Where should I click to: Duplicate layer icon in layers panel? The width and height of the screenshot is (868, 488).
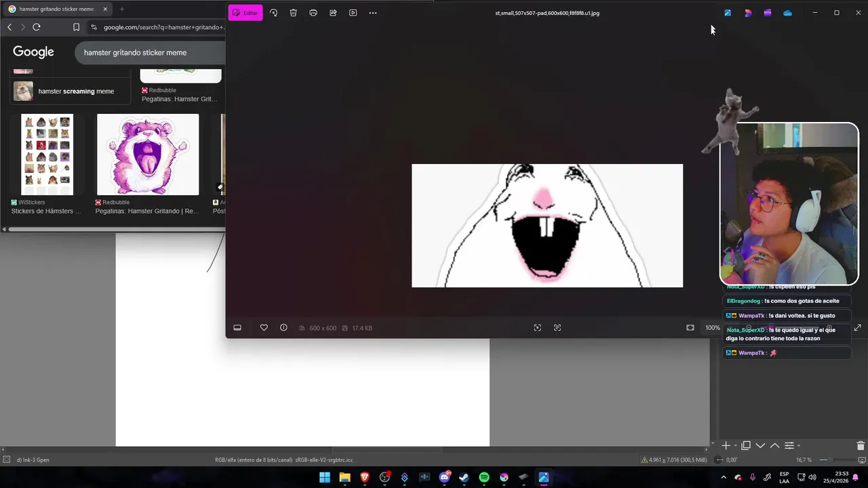click(x=746, y=445)
